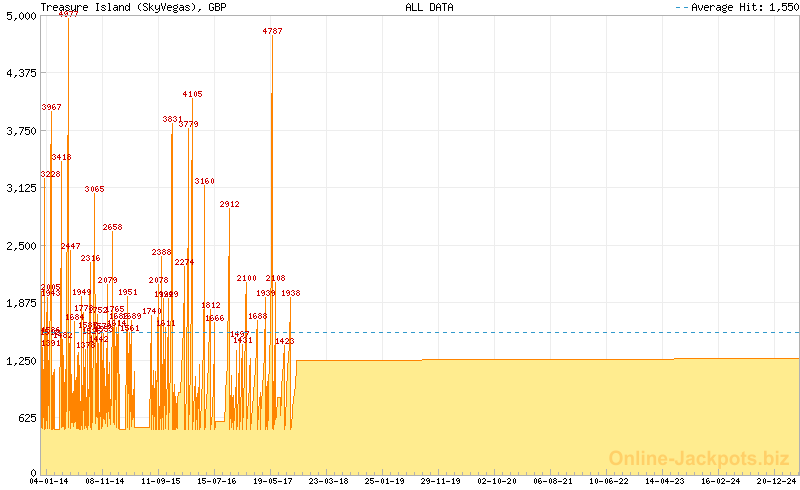Viewport: 800px width, 490px height.
Task: Click the 2912 data point label
Action: pyautogui.click(x=229, y=204)
